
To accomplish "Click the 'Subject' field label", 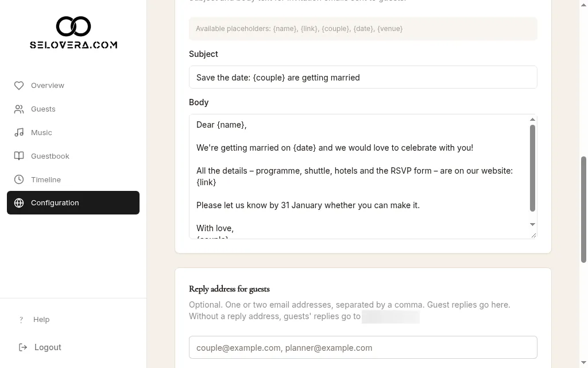I will pos(203,54).
